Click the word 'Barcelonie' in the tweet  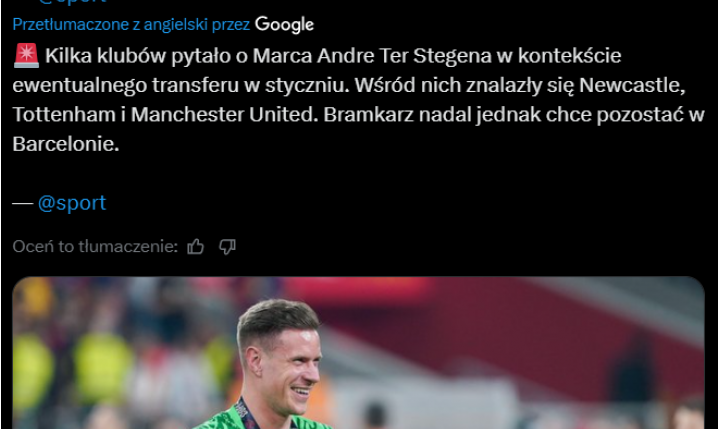[x=65, y=144]
